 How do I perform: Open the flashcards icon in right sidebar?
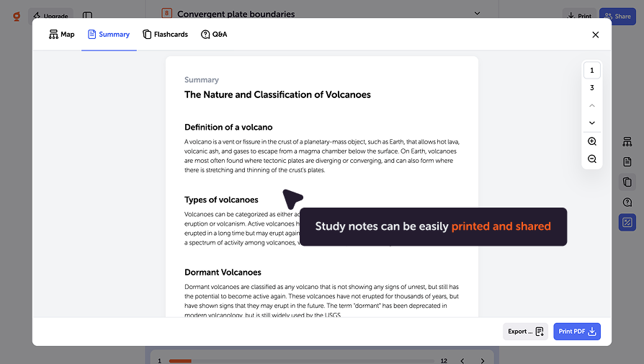pos(627,182)
